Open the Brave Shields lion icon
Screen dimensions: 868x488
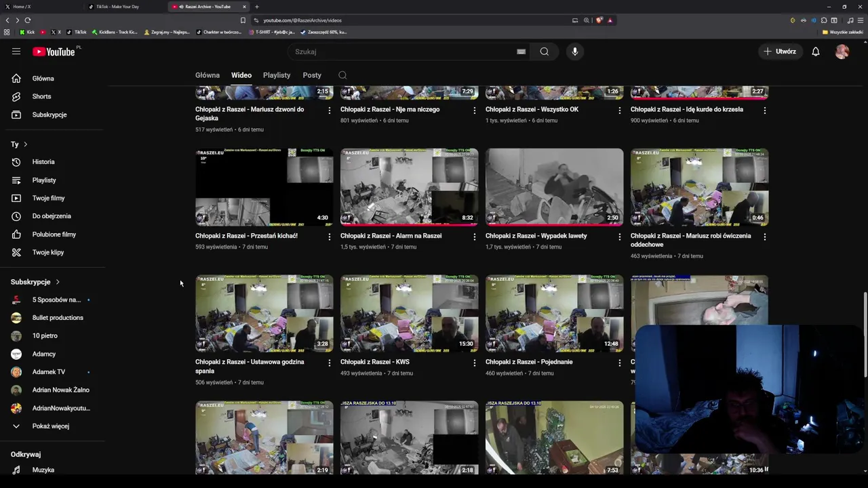(599, 20)
